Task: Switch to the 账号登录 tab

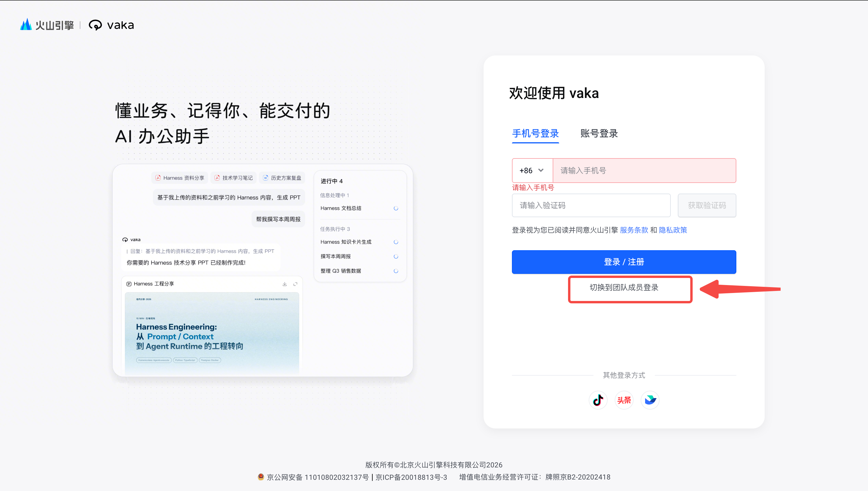Action: coord(599,134)
